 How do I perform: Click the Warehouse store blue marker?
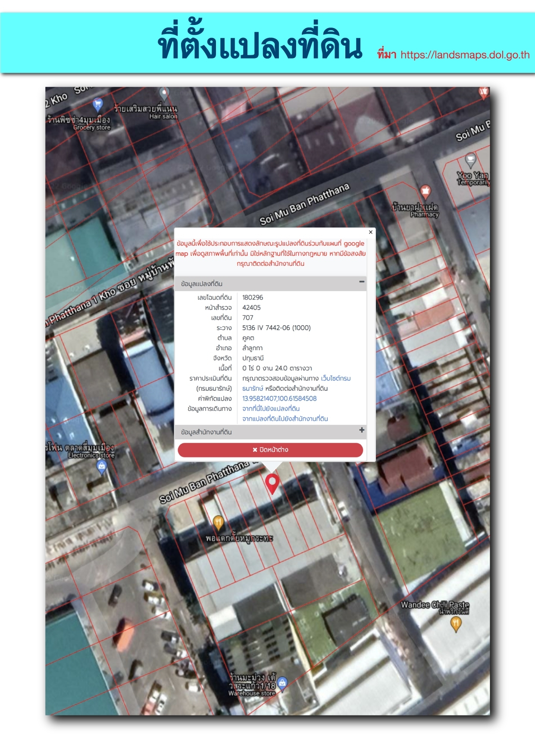282,683
